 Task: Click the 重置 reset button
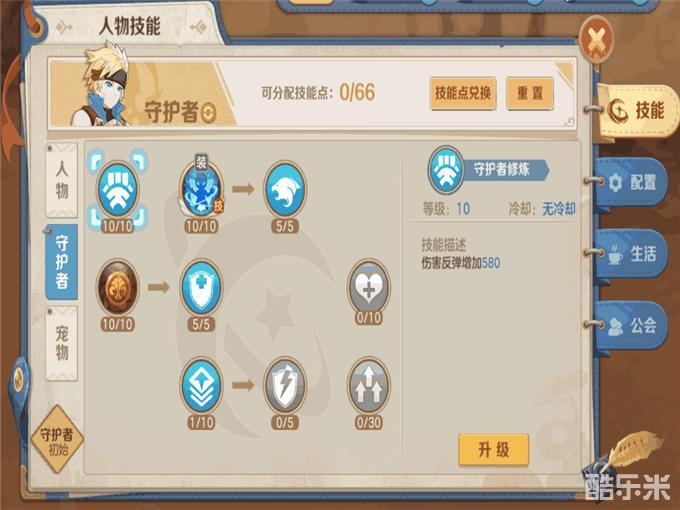tap(530, 93)
